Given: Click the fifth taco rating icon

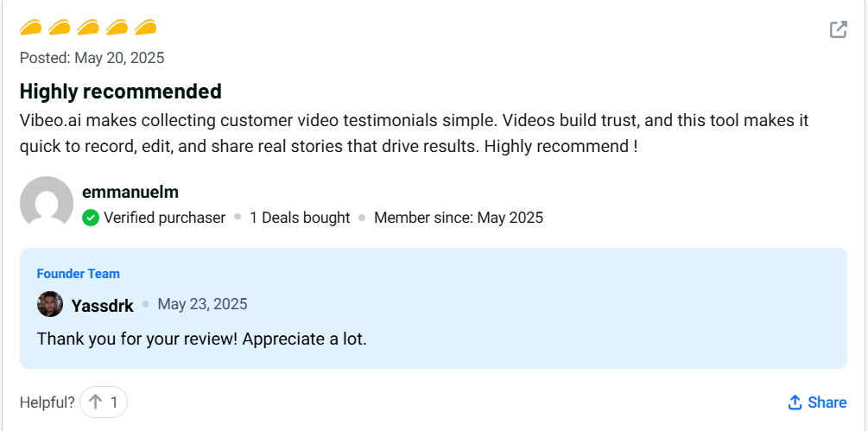Looking at the screenshot, I should click(x=146, y=29).
